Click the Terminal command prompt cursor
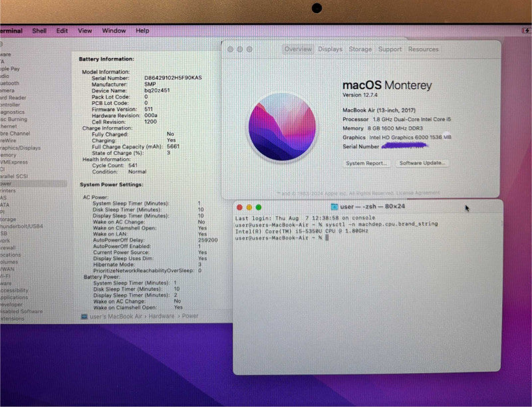532x407 pixels. point(327,238)
